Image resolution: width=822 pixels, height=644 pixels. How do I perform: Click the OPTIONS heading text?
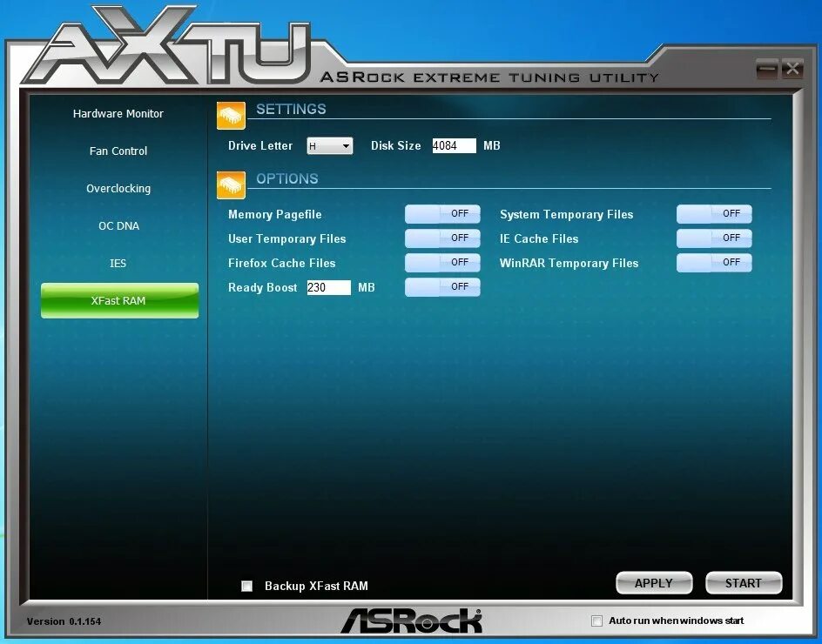tap(287, 178)
